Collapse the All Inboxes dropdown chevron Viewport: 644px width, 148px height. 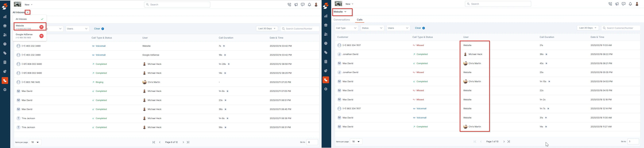(28, 12)
